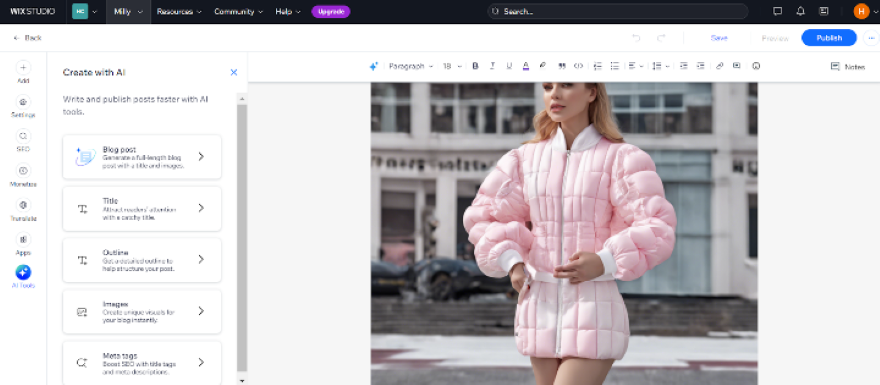The height and width of the screenshot is (385, 880).
Task: Close the Create with AI panel
Action: point(233,72)
